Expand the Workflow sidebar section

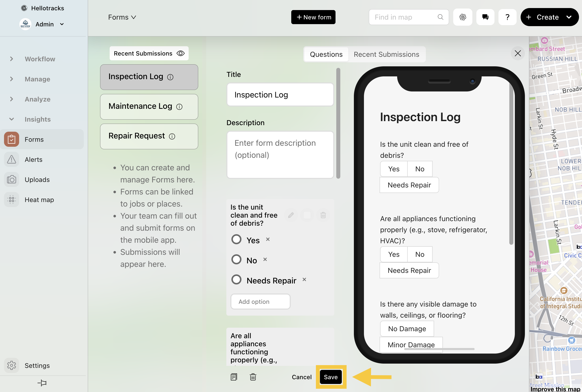pos(12,59)
